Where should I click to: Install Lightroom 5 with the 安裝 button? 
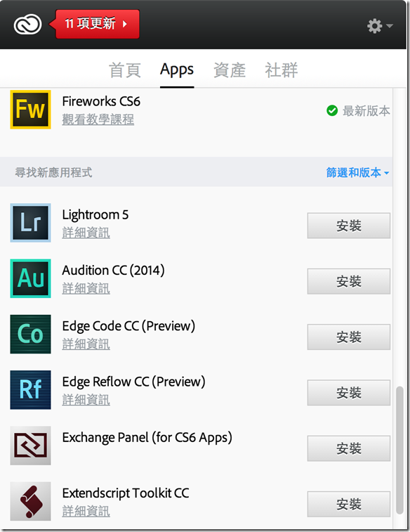point(349,226)
